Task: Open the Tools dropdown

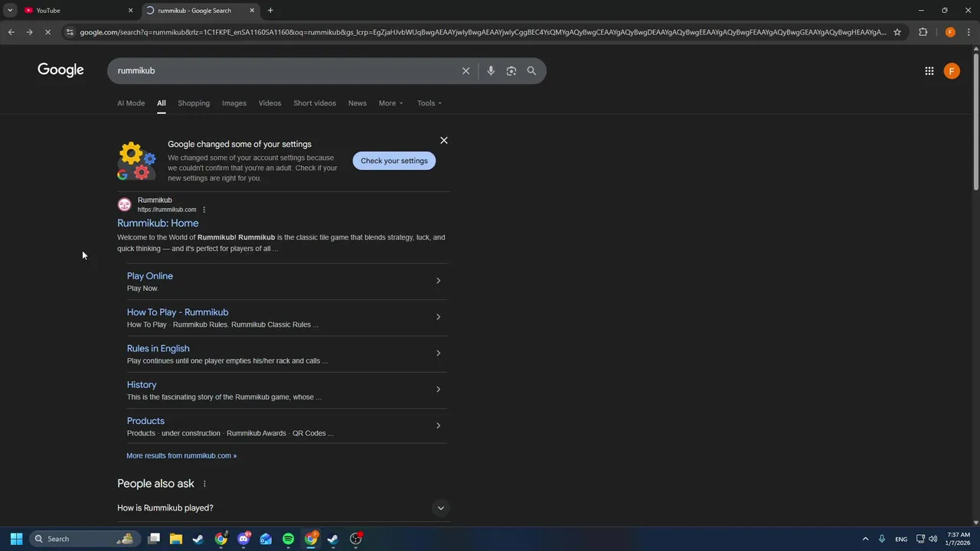Action: [430, 103]
